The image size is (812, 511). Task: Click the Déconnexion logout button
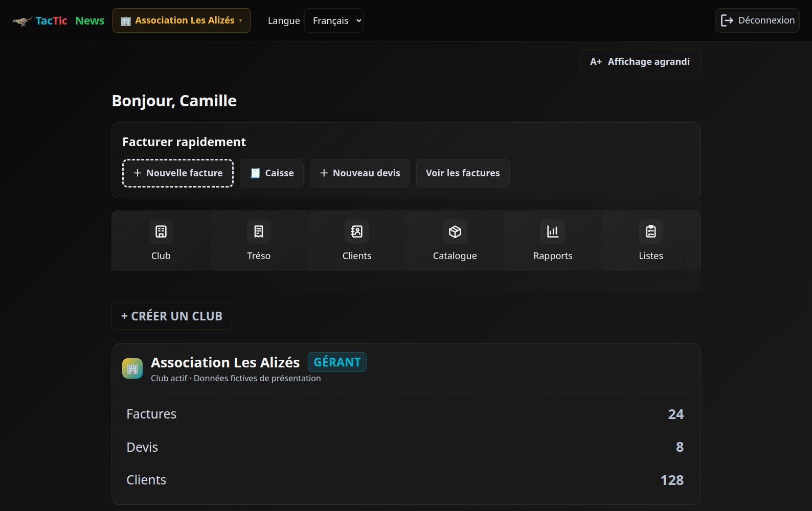757,20
